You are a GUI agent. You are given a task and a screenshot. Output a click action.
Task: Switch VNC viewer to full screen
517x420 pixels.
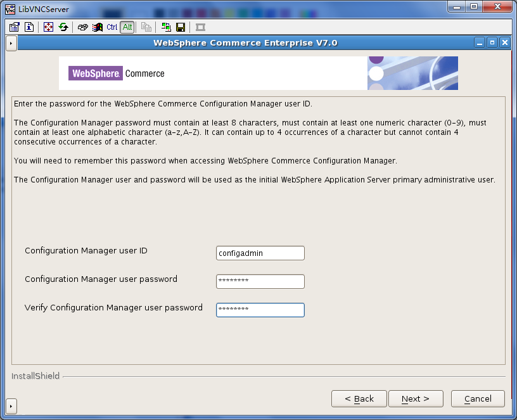click(48, 27)
